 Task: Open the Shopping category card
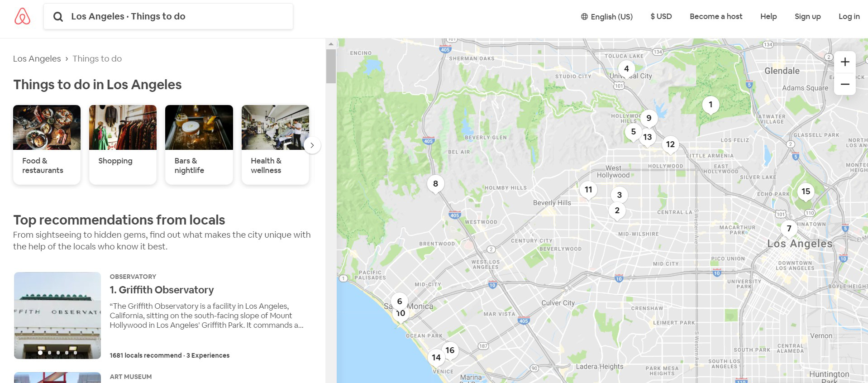click(123, 145)
